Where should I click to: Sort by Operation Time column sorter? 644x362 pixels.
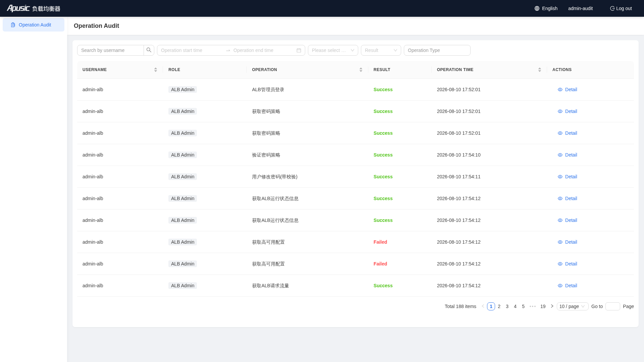click(540, 70)
